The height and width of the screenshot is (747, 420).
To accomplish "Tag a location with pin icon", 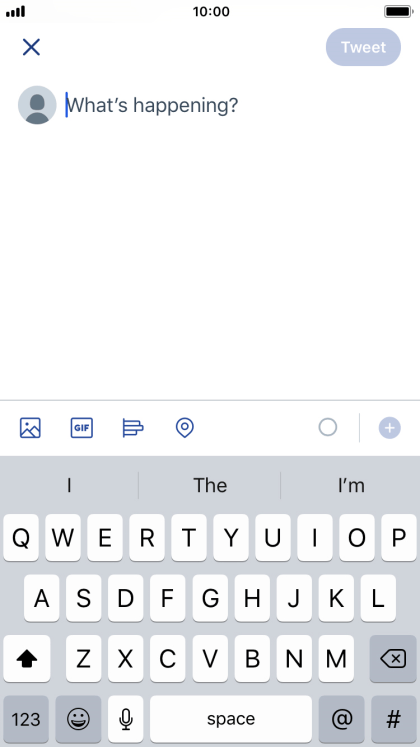I will click(x=185, y=427).
